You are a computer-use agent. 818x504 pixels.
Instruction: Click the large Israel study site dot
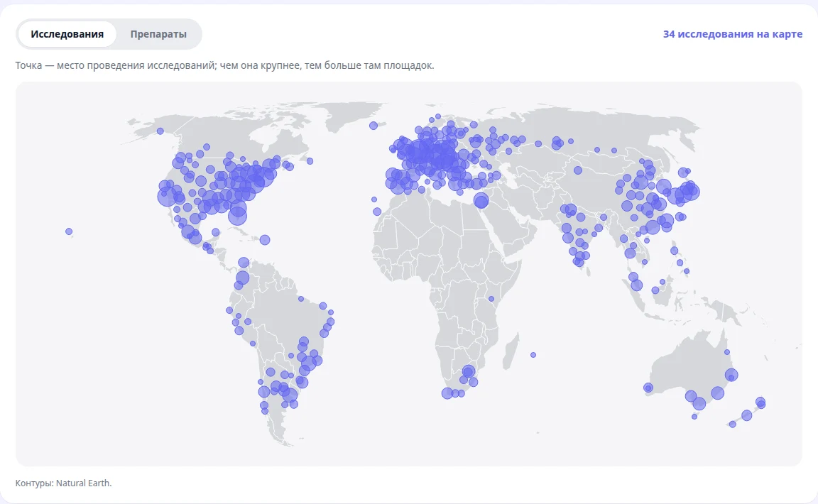point(481,200)
